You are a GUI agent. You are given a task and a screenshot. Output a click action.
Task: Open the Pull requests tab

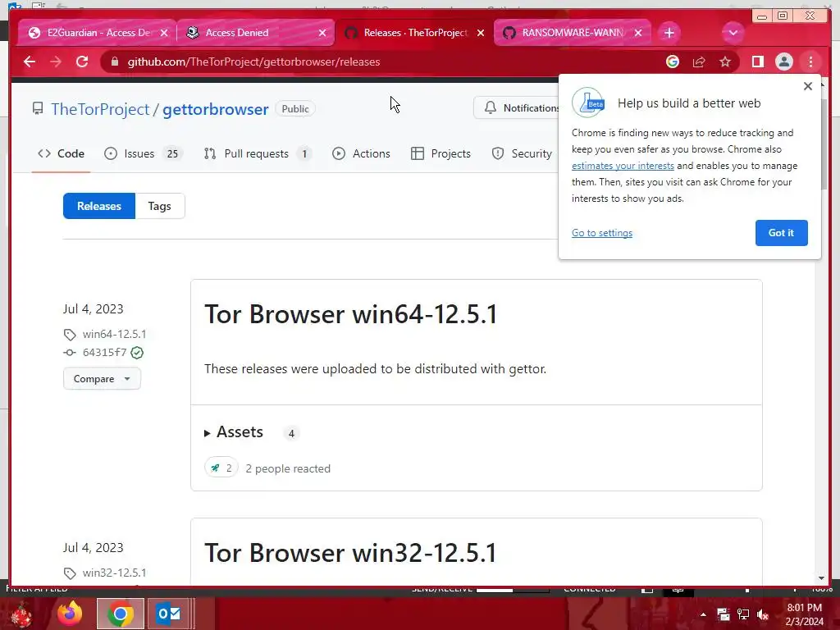point(257,153)
